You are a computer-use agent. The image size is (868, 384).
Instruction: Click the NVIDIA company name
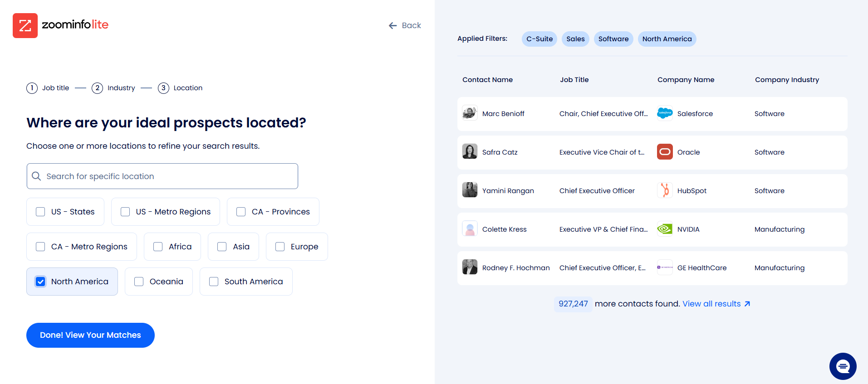pos(688,229)
